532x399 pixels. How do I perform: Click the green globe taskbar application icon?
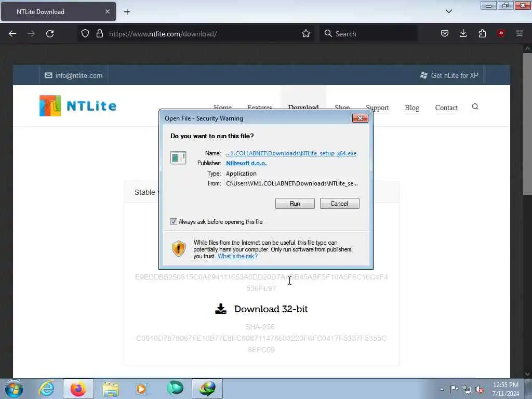175,389
